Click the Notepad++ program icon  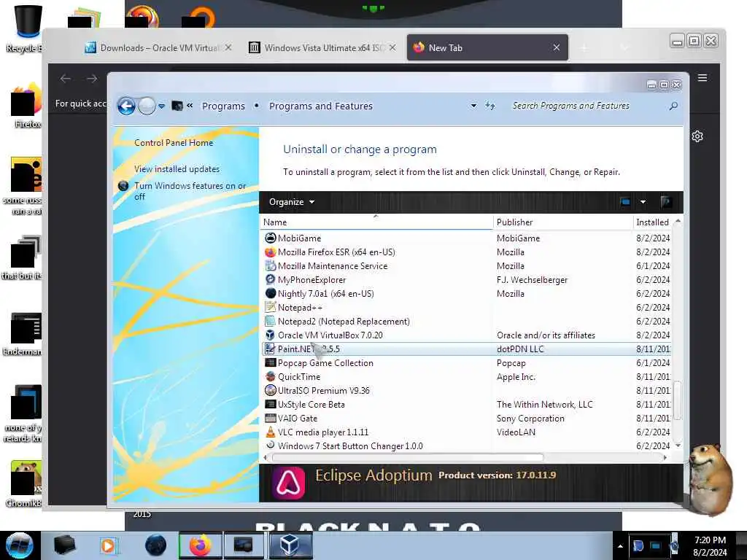coord(270,307)
